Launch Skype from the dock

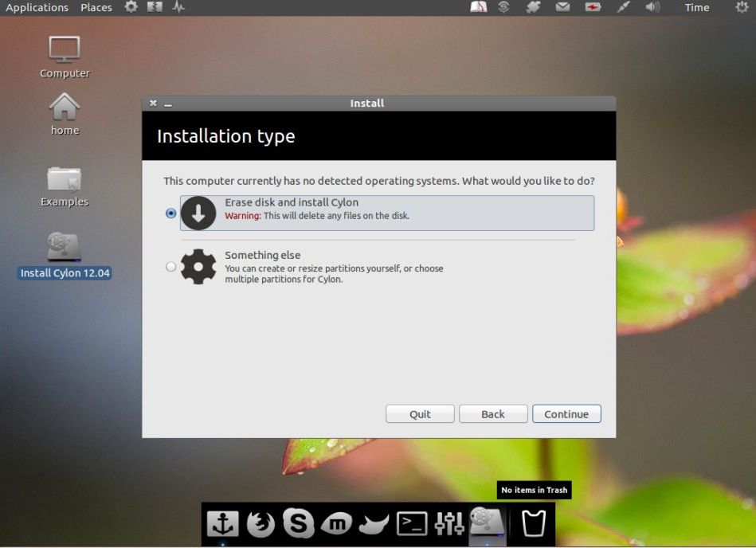click(x=299, y=523)
